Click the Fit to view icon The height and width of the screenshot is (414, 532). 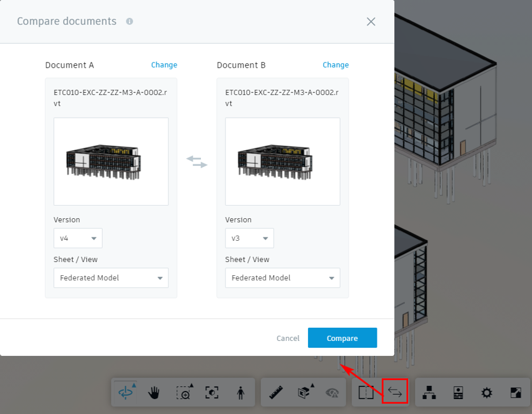[x=212, y=393]
